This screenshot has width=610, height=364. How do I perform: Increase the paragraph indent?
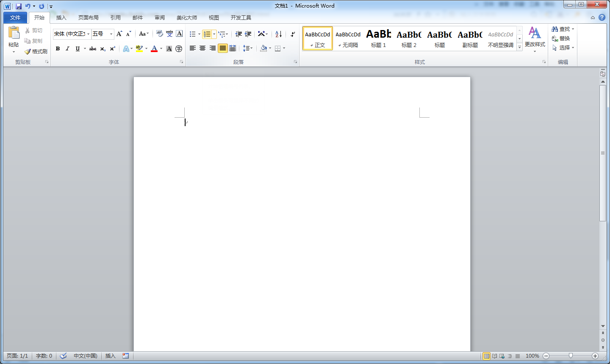click(248, 34)
